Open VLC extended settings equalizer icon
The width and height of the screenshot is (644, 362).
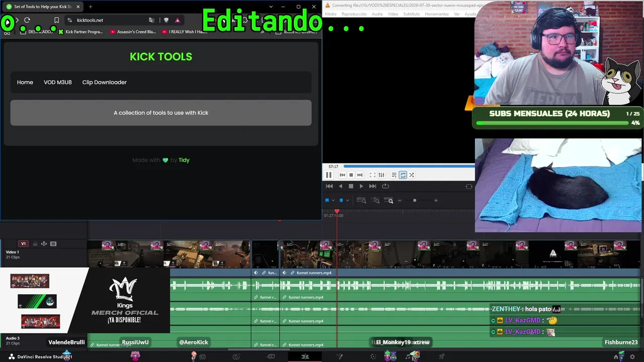click(x=381, y=175)
